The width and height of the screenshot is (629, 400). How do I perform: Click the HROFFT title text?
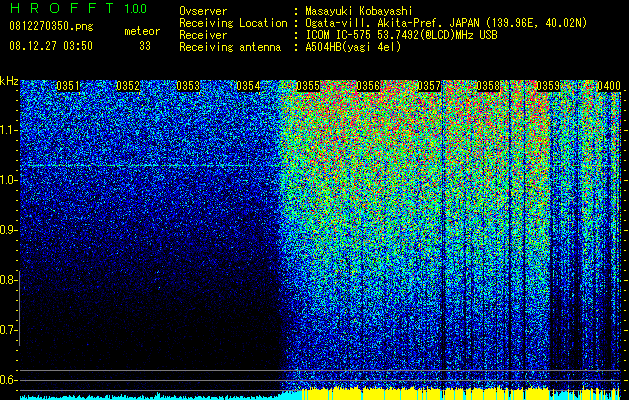point(62,8)
